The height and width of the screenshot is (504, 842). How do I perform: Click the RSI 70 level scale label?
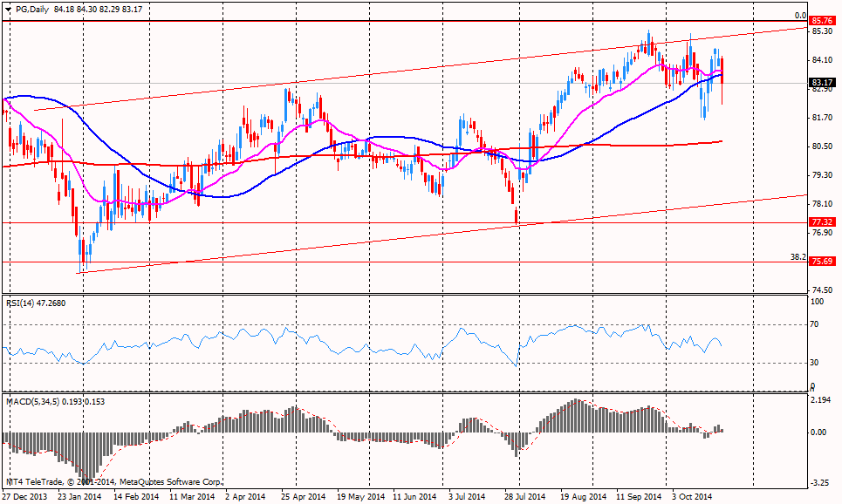point(818,324)
